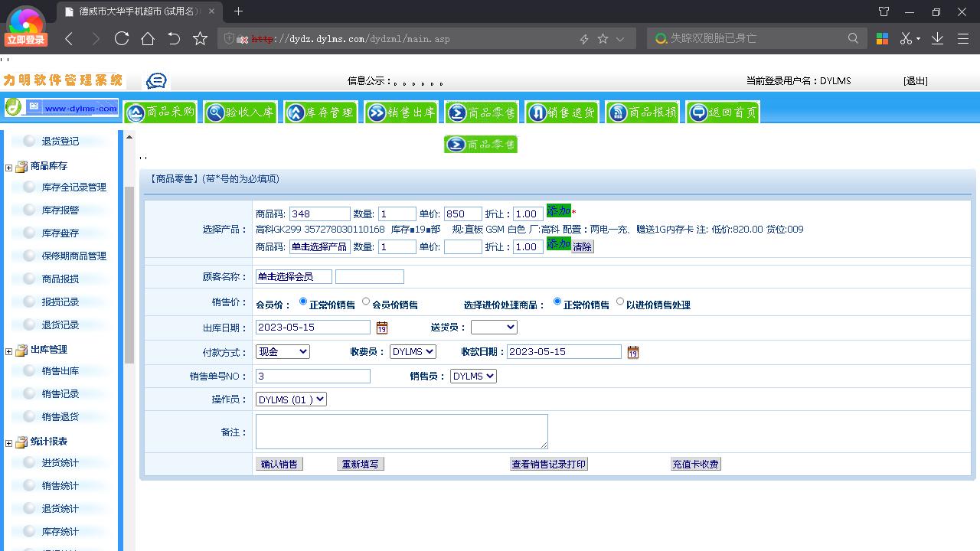Select the 销售出库 toolbar icon
Screen dimensions: 980x551
pos(400,111)
